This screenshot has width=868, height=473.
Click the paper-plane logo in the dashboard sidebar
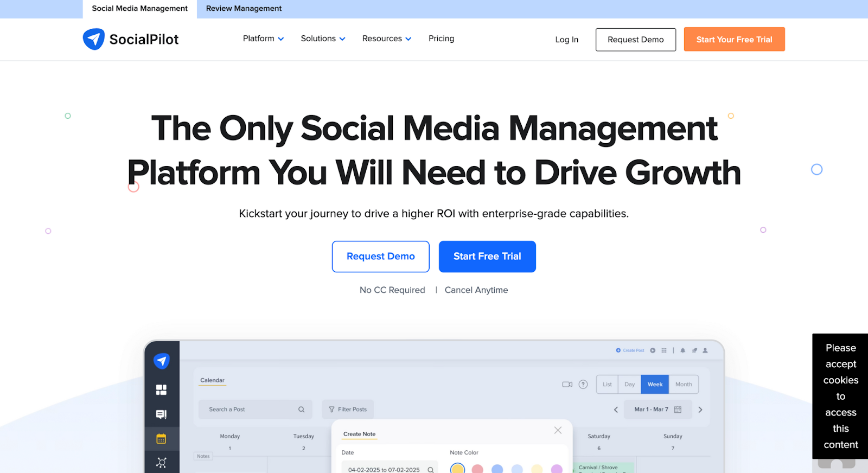(162, 361)
